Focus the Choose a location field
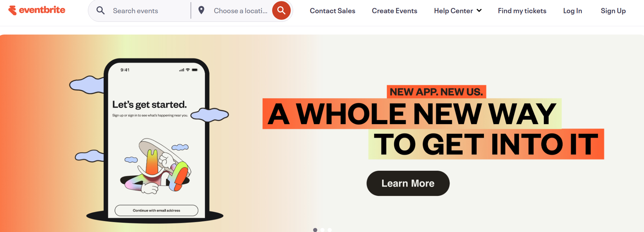 click(240, 11)
